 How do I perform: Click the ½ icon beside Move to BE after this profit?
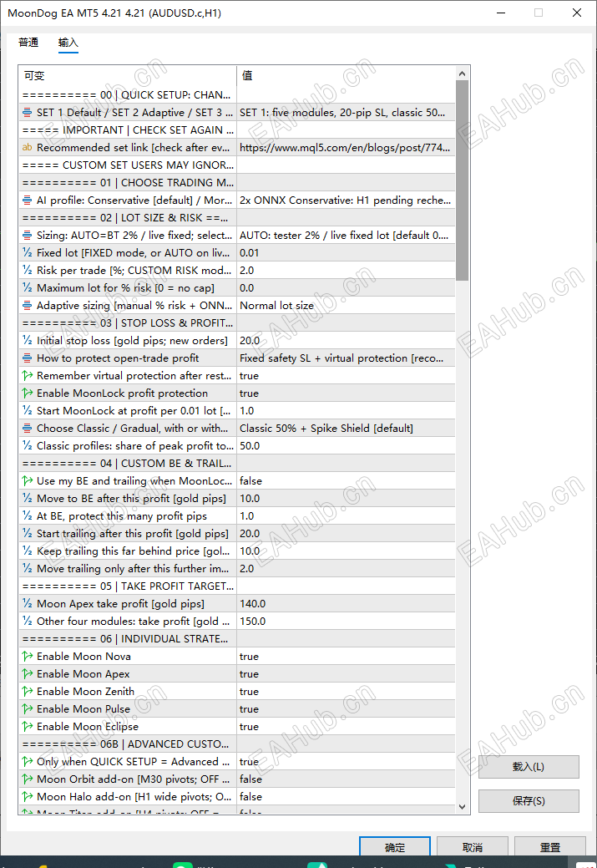[x=27, y=498]
